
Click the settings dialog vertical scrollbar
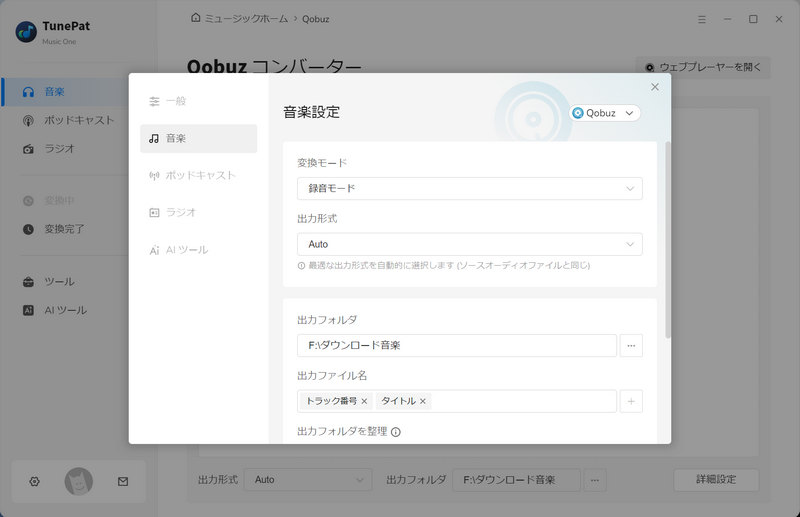tap(667, 240)
